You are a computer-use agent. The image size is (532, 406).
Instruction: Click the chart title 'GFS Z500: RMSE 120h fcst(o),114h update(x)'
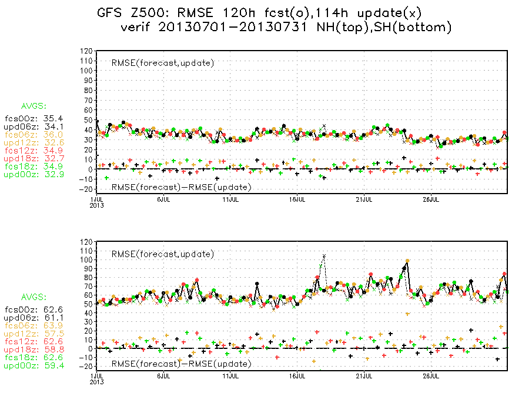click(259, 13)
